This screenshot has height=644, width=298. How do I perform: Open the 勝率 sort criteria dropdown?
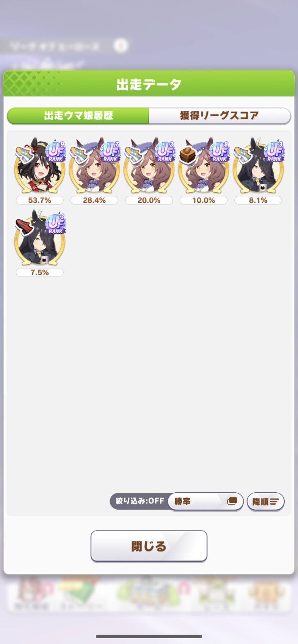point(206,501)
